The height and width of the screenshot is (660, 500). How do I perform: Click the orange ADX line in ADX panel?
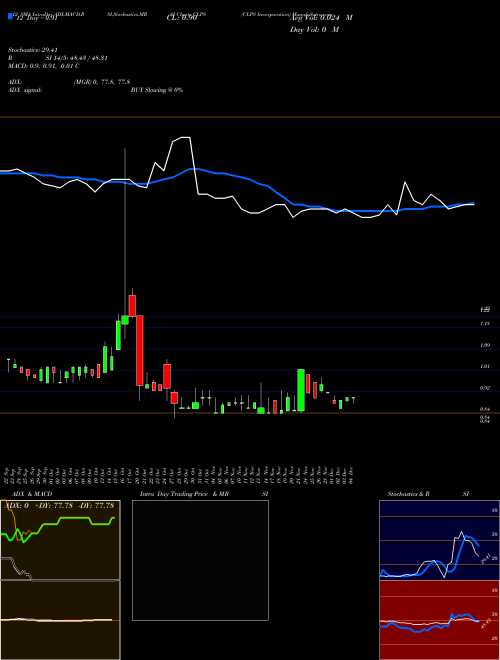pos(15,521)
